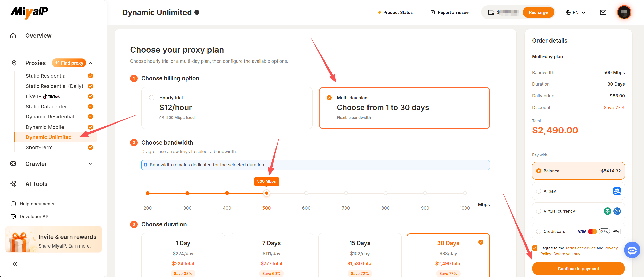644x277 pixels.
Task: Open the live chat support bubble
Action: 632,250
